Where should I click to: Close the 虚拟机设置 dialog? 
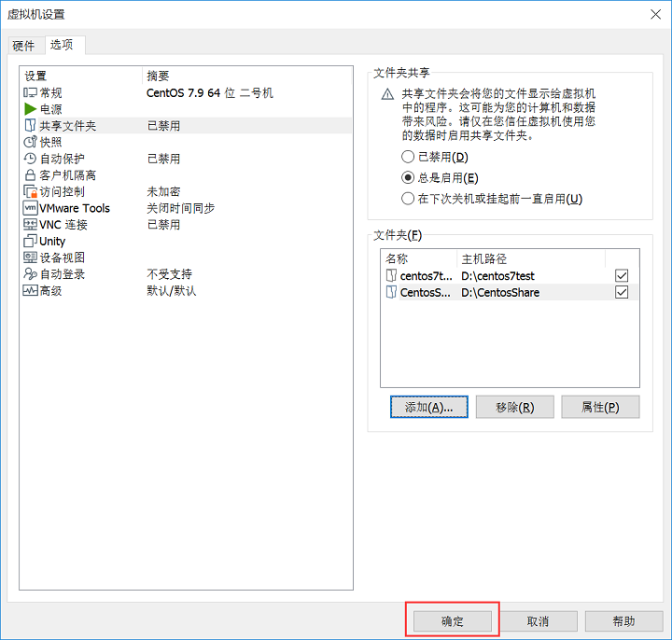click(655, 15)
